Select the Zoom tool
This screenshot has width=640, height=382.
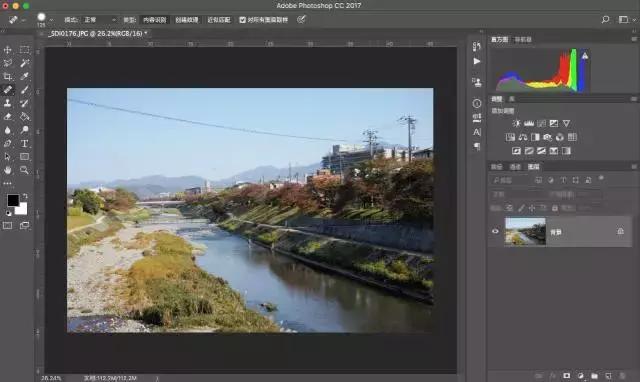24,170
